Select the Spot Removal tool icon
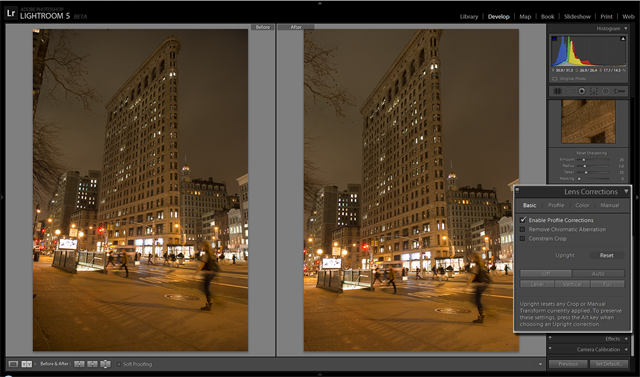The image size is (640, 377). (570, 91)
